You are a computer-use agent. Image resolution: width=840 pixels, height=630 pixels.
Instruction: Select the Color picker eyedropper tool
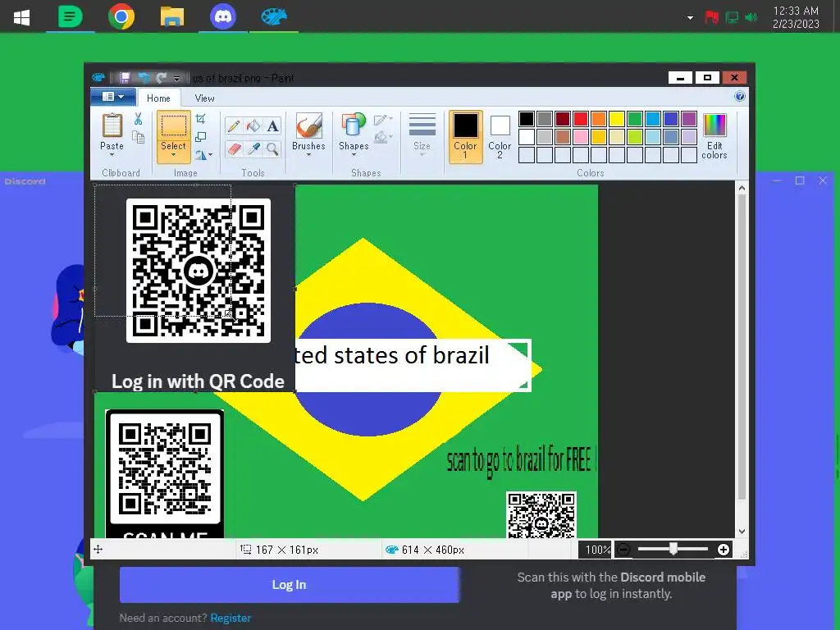(x=253, y=148)
